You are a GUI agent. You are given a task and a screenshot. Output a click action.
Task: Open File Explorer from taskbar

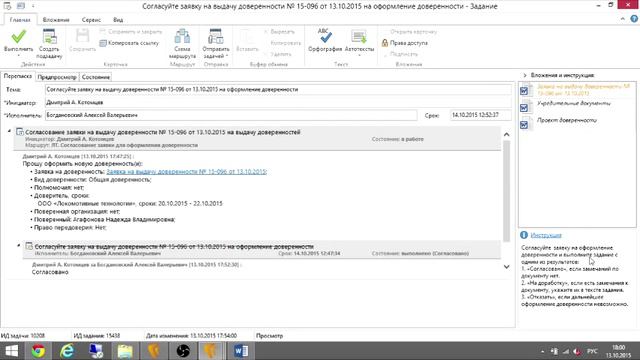[125, 351]
